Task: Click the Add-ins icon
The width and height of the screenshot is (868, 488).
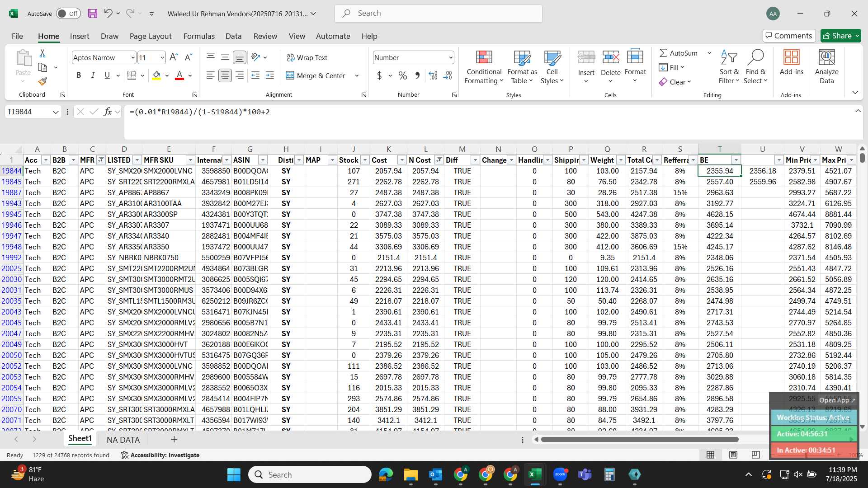Action: coord(791,62)
